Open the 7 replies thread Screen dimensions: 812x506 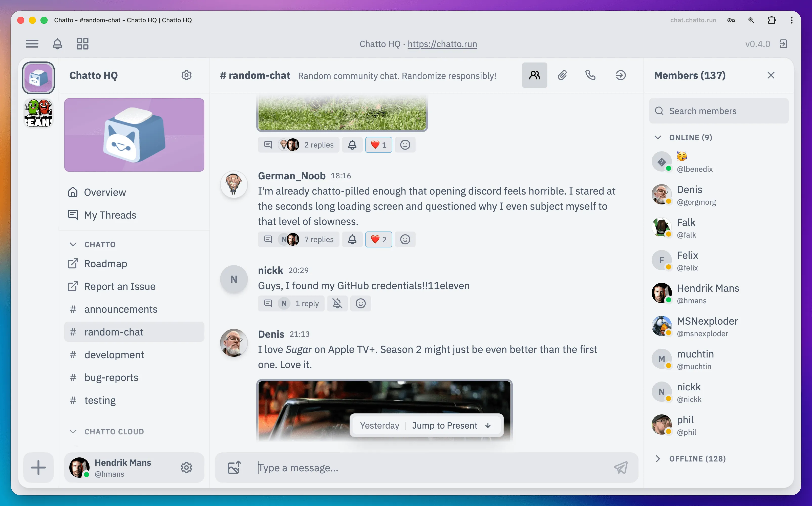298,240
